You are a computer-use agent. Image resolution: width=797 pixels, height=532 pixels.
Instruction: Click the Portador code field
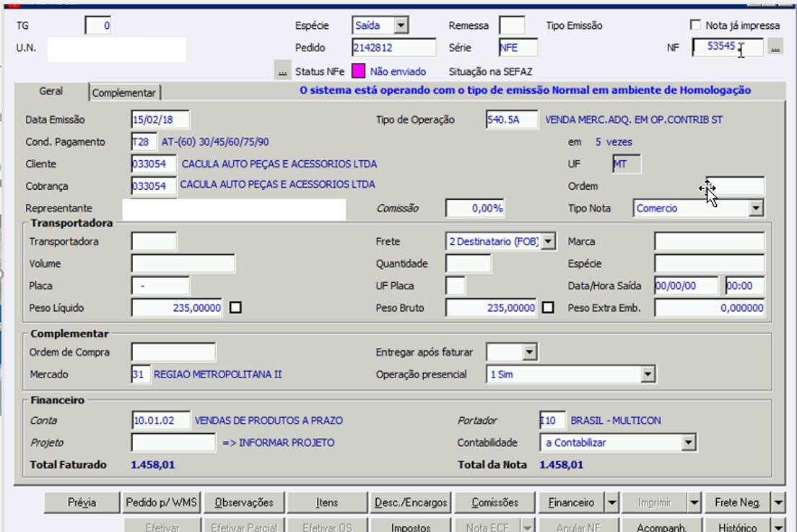552,420
